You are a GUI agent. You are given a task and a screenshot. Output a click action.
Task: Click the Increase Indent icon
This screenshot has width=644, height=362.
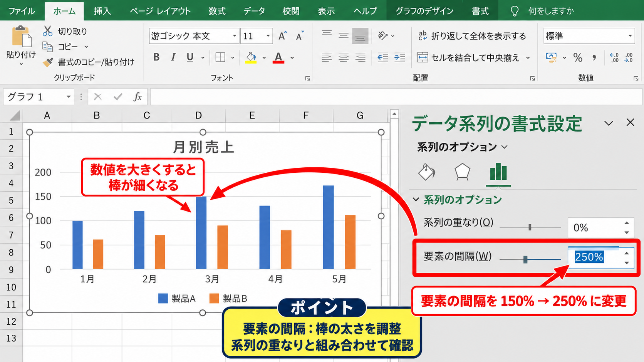pyautogui.click(x=399, y=58)
